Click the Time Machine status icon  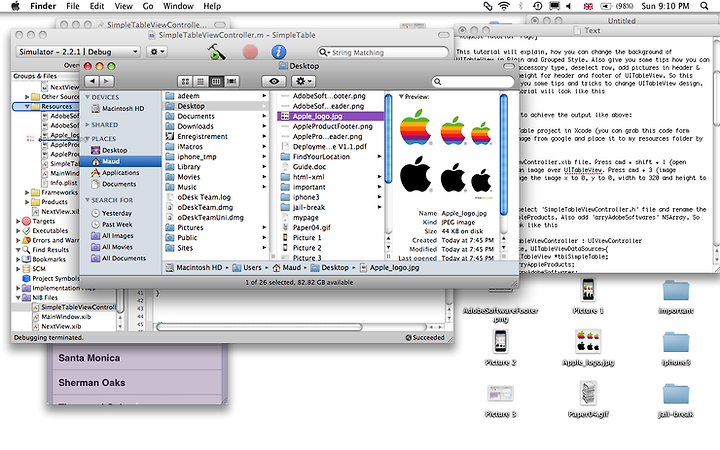(537, 6)
